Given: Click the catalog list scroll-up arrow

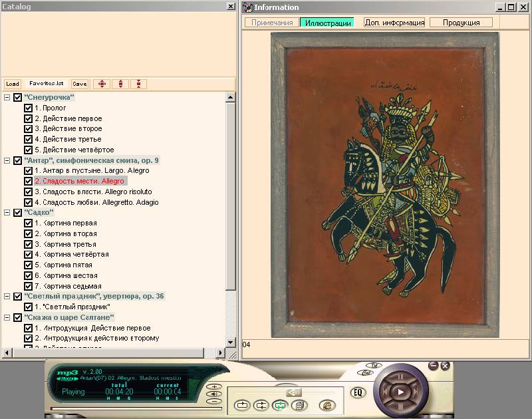Looking at the screenshot, I should (x=230, y=97).
